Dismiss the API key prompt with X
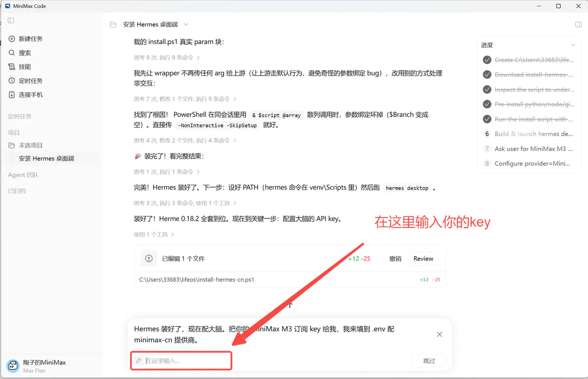Viewport: 588px width, 379px height. [440, 334]
